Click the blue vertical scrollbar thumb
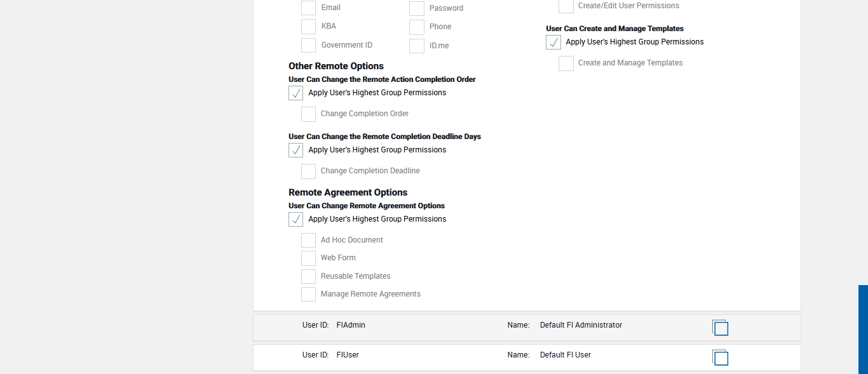This screenshot has width=868, height=374. (x=863, y=329)
